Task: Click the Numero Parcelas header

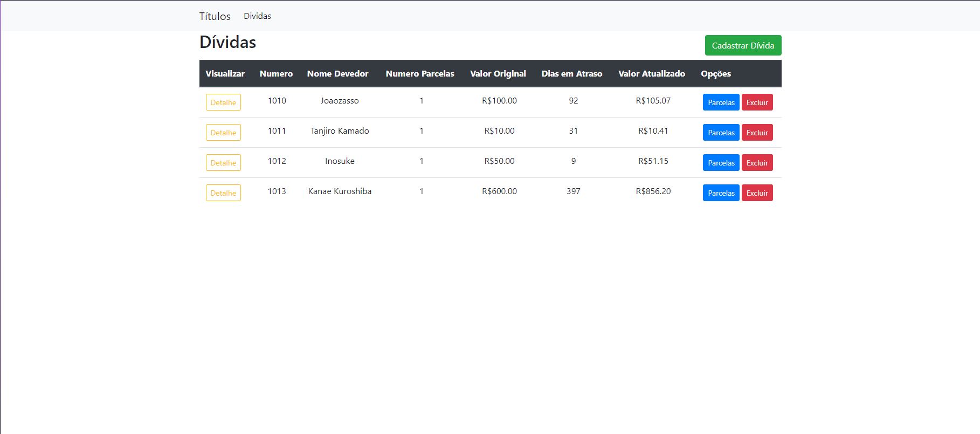Action: (420, 74)
